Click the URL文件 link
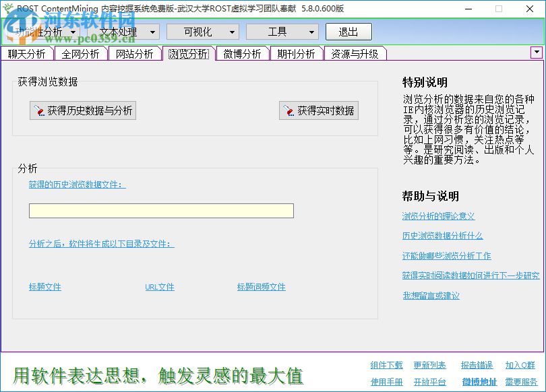Image resolution: width=546 pixels, height=392 pixels. [x=159, y=287]
